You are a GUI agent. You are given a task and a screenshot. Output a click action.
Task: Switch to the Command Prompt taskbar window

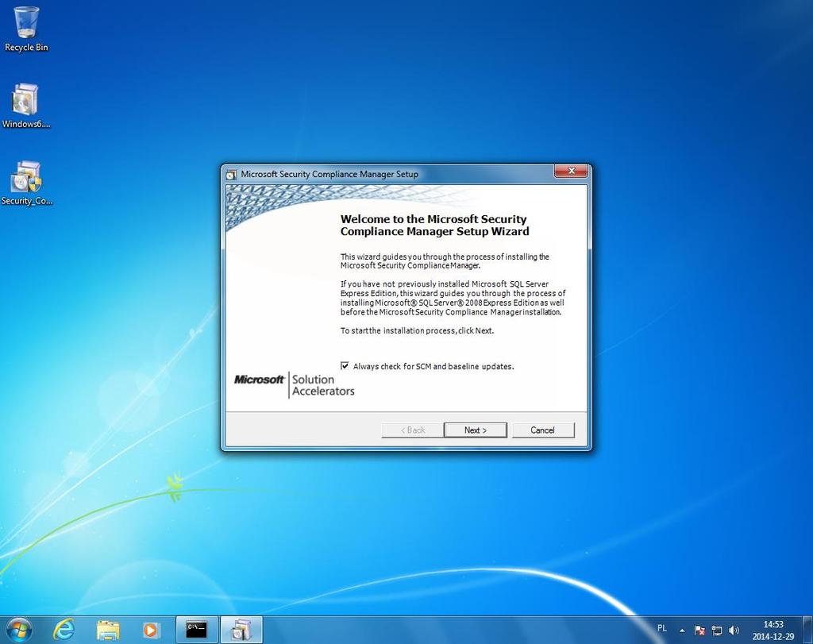[197, 630]
